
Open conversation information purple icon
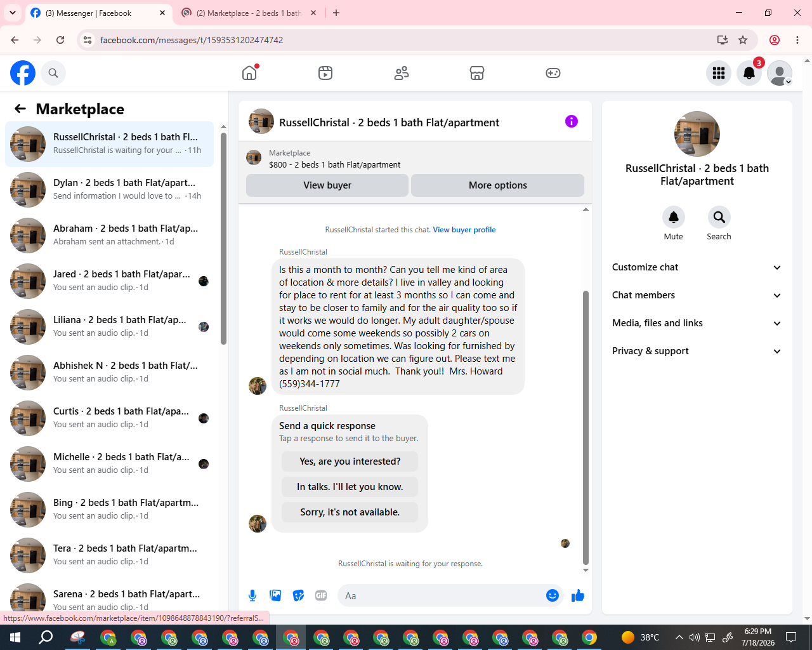point(572,121)
